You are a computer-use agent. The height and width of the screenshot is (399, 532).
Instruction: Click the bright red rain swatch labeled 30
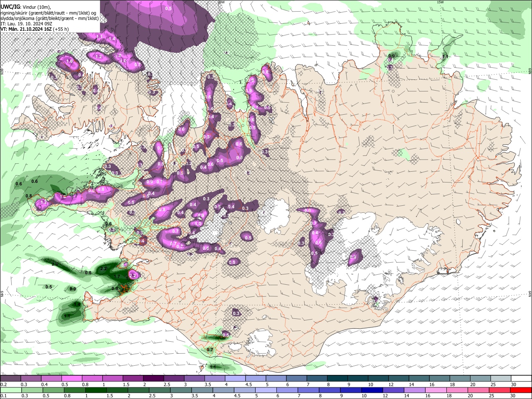pos(521,390)
